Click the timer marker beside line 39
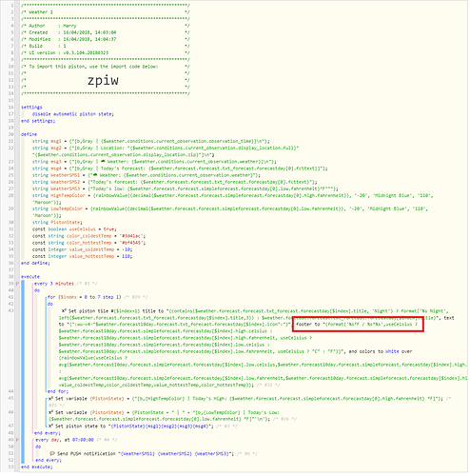Viewport: 470px width, 476px height. 17,285
